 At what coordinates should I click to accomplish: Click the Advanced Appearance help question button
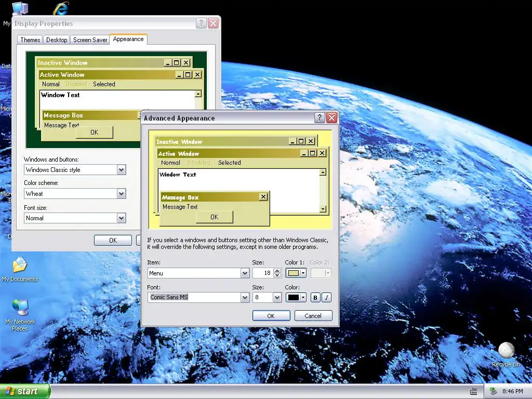coord(320,118)
